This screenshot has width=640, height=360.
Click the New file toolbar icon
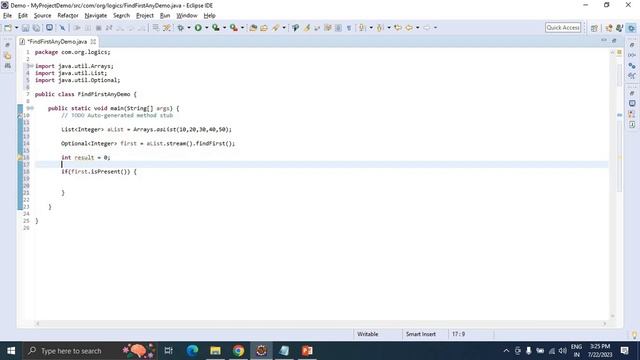tap(8, 28)
